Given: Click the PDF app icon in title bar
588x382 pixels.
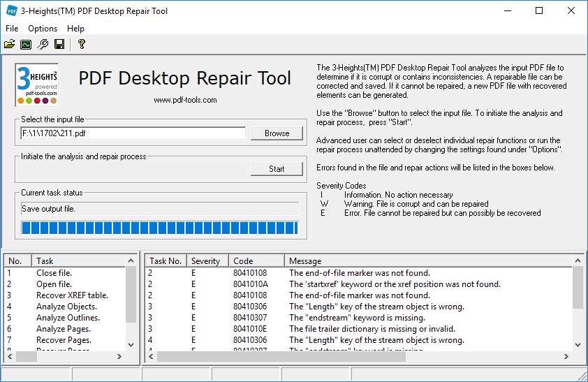Looking at the screenshot, I should (x=12, y=11).
